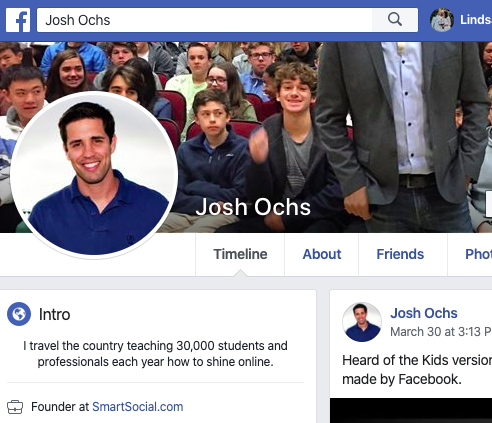
Task: Click Josh Ochs small post avatar
Action: pos(362,322)
